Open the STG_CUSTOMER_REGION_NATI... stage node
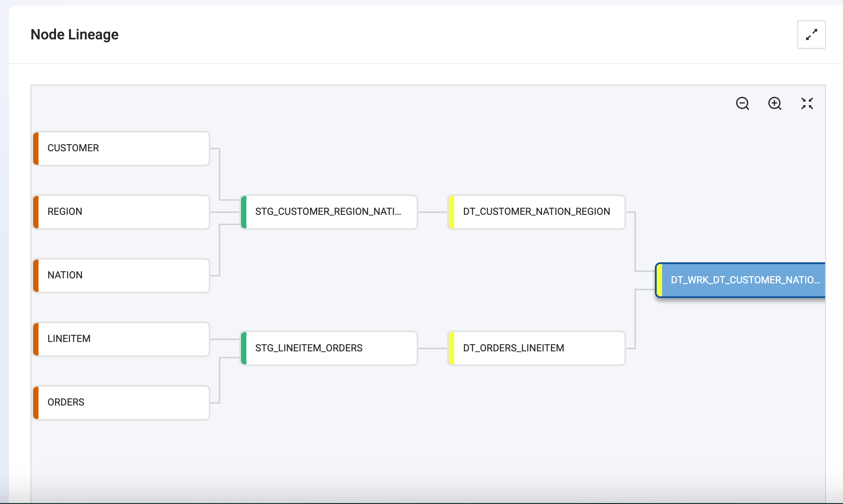 pos(329,212)
